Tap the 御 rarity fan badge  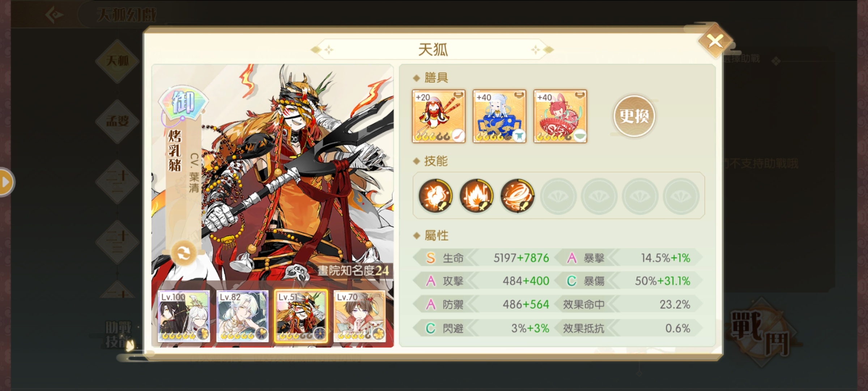coord(183,102)
